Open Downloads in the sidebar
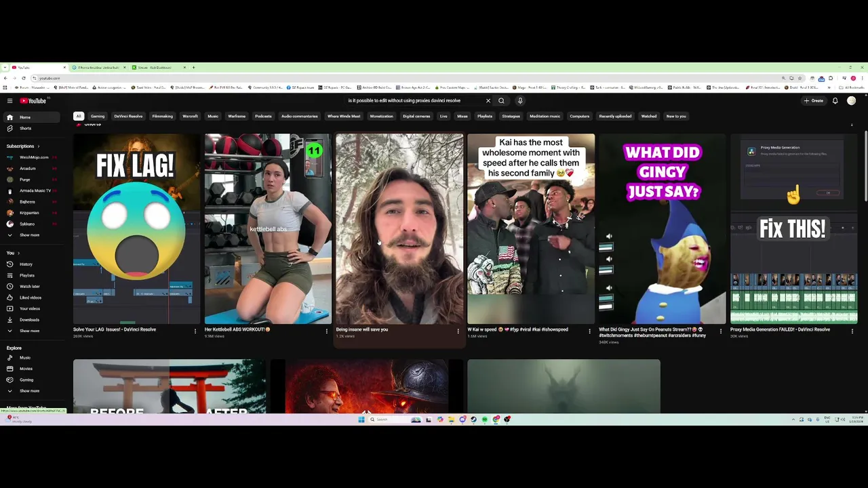Viewport: 868px width, 488px height. [33, 320]
